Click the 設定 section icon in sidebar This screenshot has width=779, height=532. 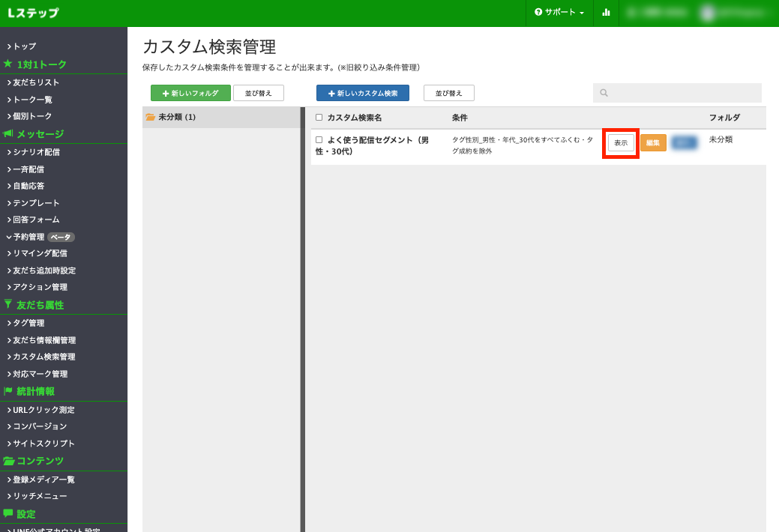click(8, 514)
